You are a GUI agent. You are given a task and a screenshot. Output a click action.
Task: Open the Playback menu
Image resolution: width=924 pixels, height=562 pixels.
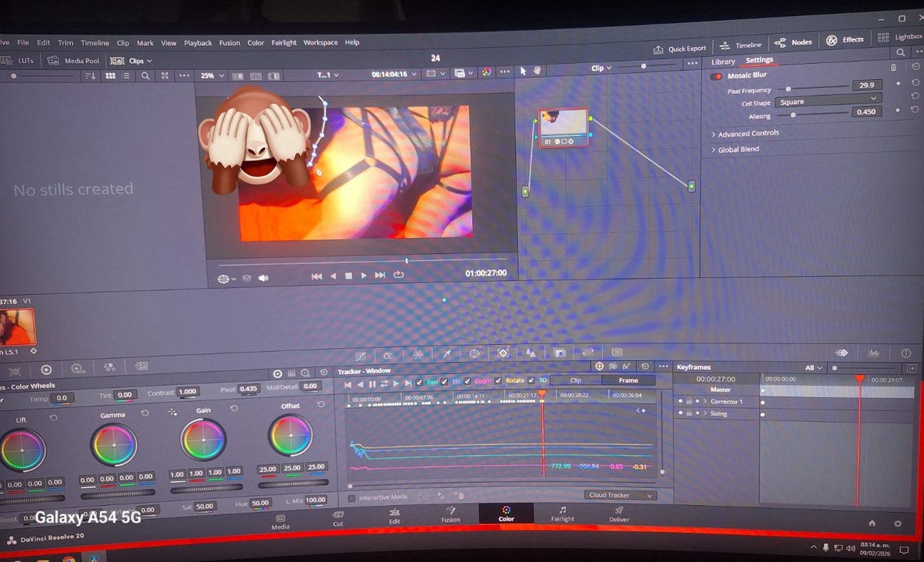click(x=197, y=43)
